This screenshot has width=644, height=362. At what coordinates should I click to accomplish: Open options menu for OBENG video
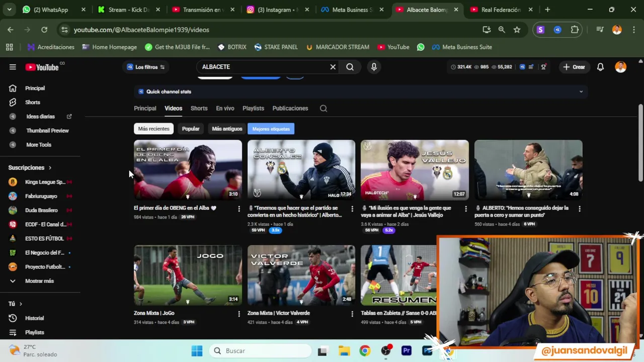coord(239,209)
